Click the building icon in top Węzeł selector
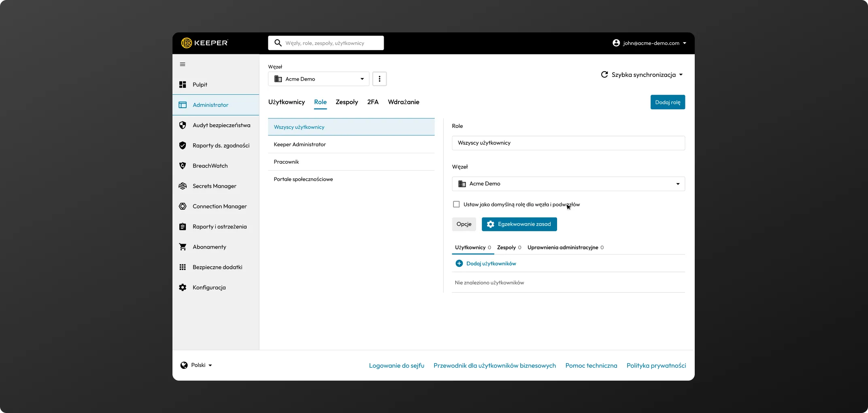Image resolution: width=868 pixels, height=413 pixels. coord(278,79)
